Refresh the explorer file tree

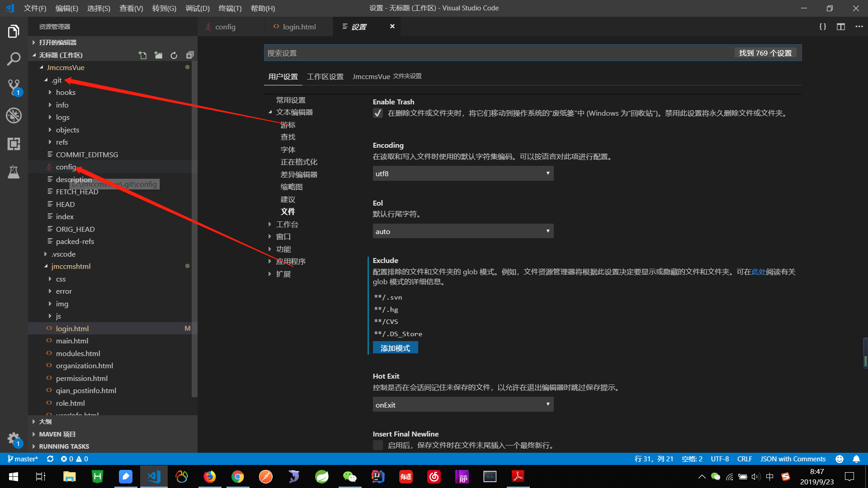pyautogui.click(x=174, y=55)
